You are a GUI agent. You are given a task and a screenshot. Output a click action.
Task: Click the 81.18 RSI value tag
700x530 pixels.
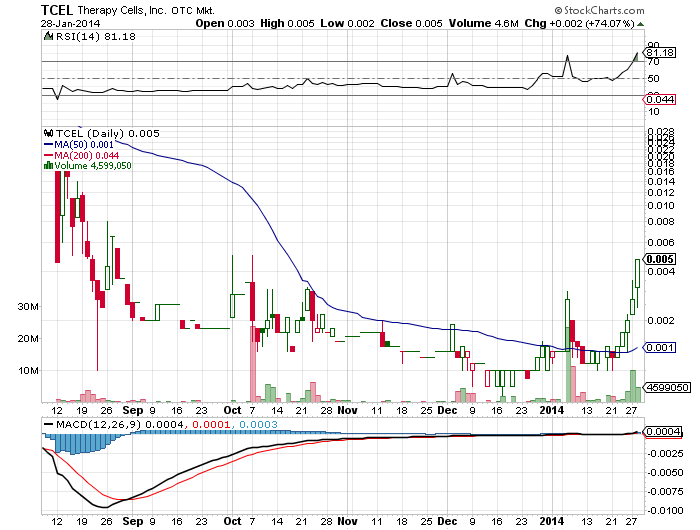pyautogui.click(x=661, y=53)
